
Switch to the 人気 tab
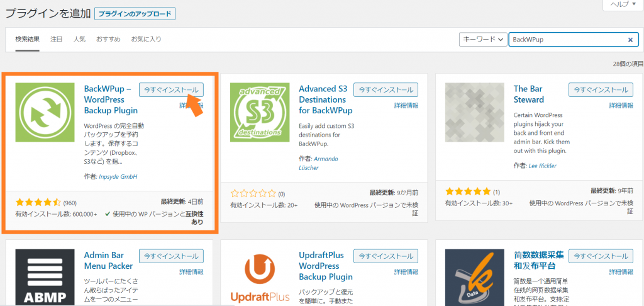(x=79, y=40)
